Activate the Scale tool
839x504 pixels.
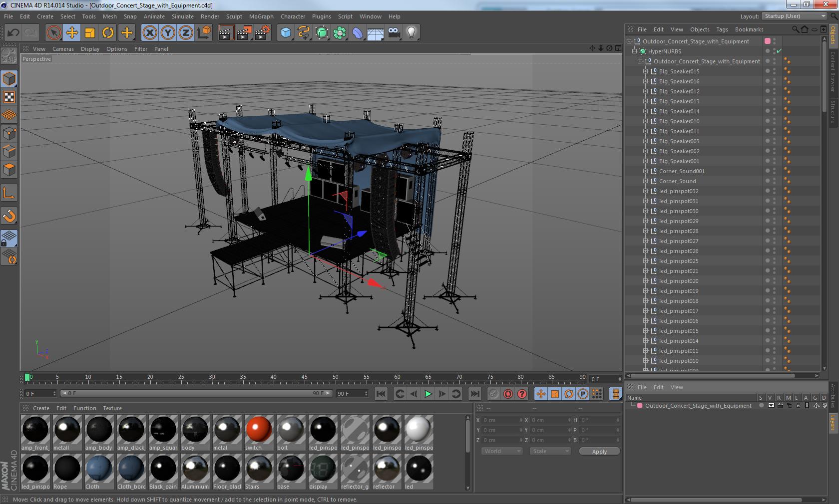pyautogui.click(x=90, y=33)
